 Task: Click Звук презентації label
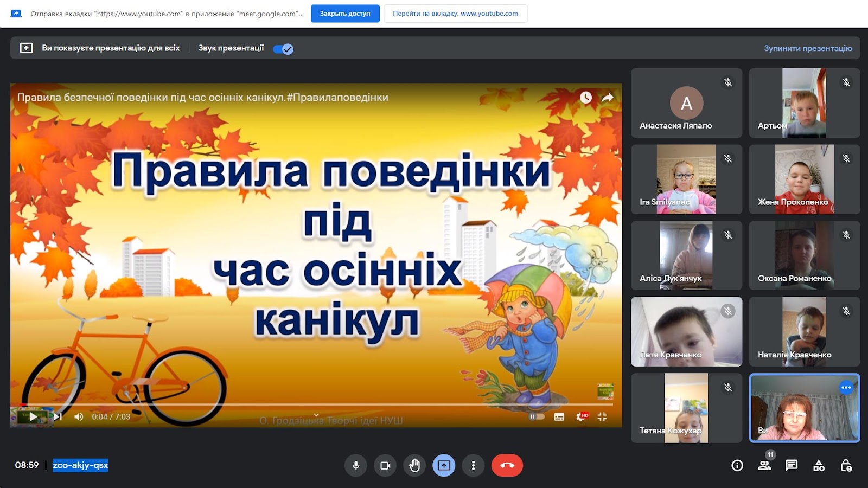(231, 48)
